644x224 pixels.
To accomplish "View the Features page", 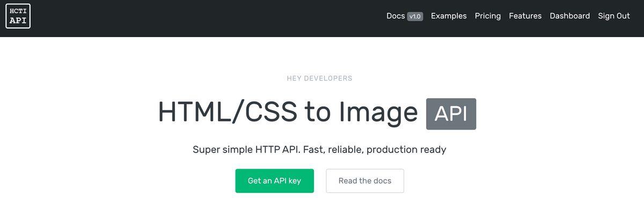I will pos(525,16).
